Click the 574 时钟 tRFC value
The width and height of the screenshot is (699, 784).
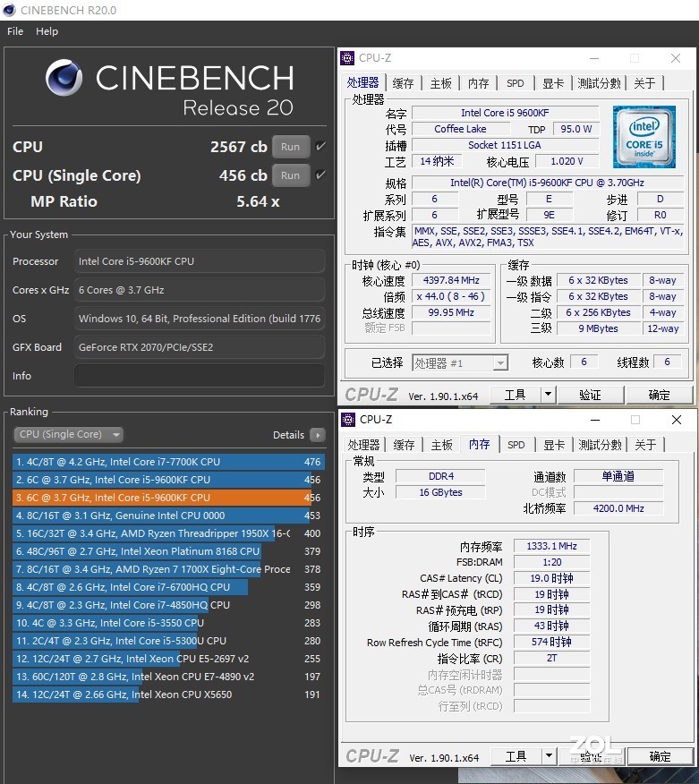[x=551, y=642]
